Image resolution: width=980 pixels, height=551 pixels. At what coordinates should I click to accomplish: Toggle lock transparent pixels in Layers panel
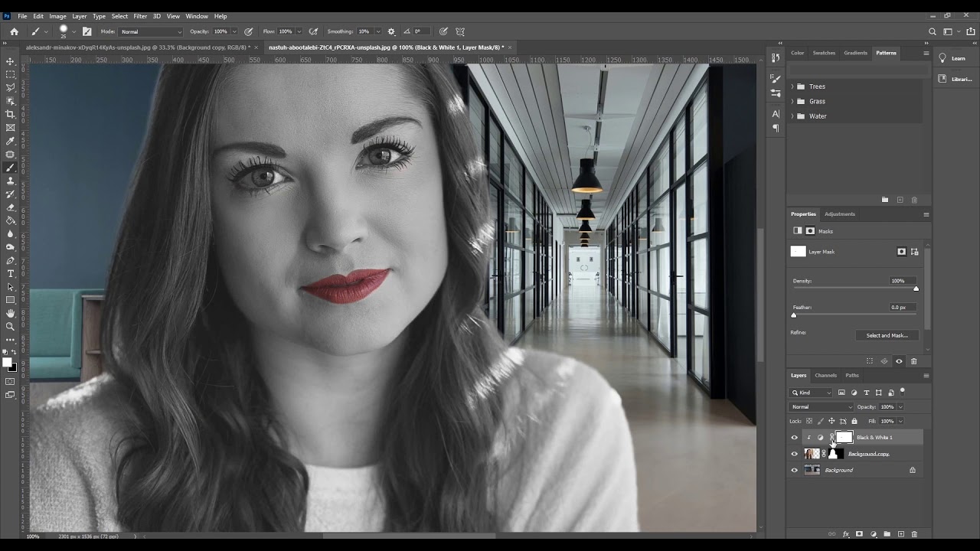click(x=809, y=421)
